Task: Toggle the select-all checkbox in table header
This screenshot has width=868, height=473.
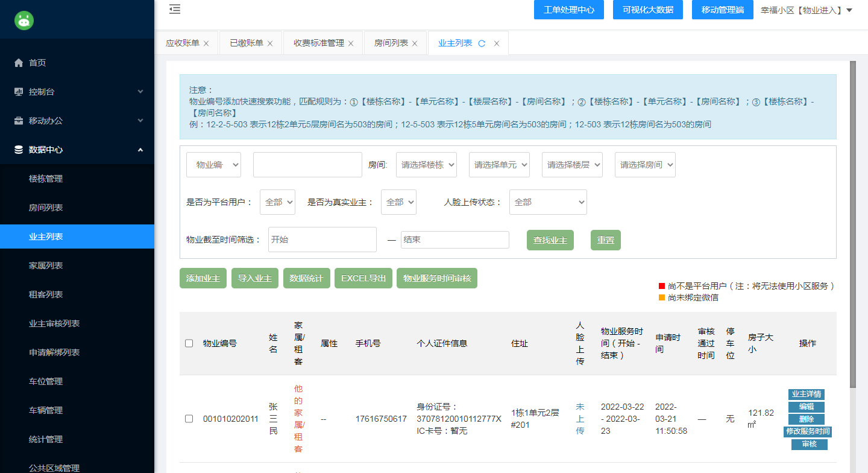Action: click(189, 343)
